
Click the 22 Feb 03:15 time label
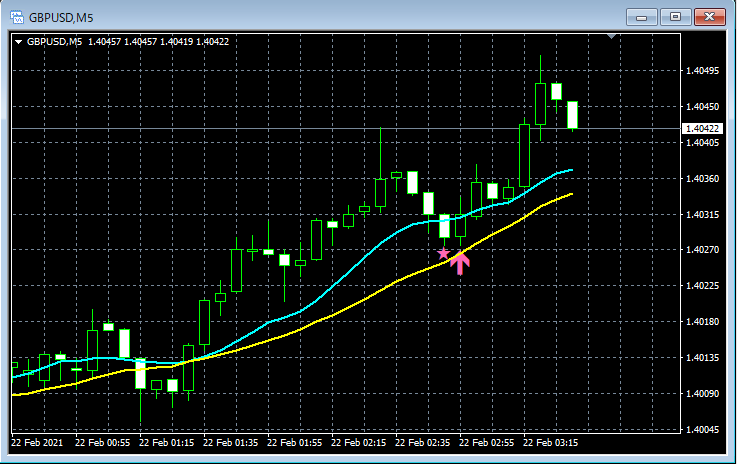[x=550, y=443]
